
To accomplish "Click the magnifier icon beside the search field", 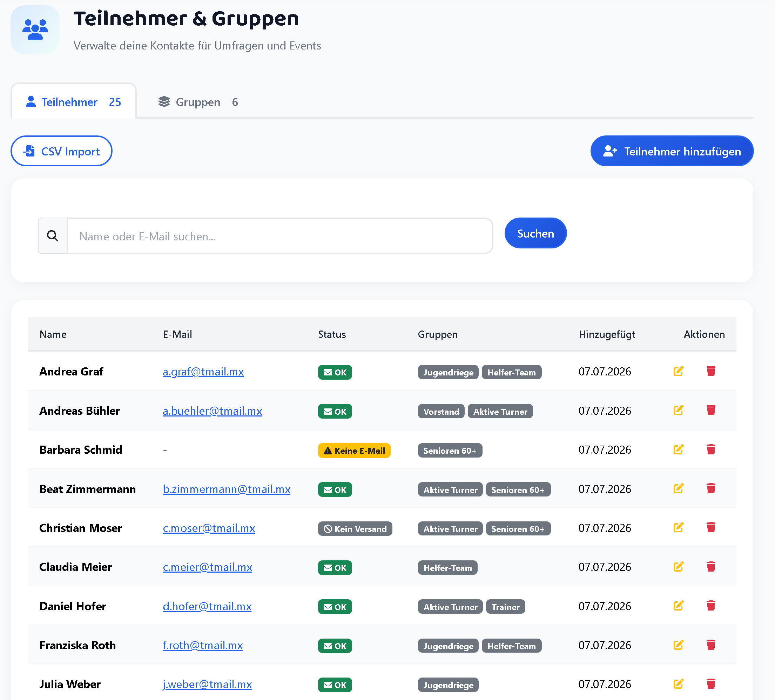I will pos(53,236).
